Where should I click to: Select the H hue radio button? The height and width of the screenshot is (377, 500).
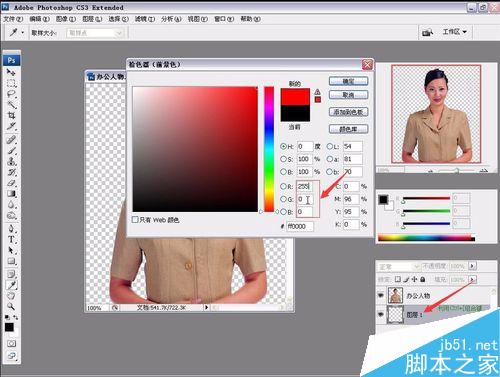283,146
